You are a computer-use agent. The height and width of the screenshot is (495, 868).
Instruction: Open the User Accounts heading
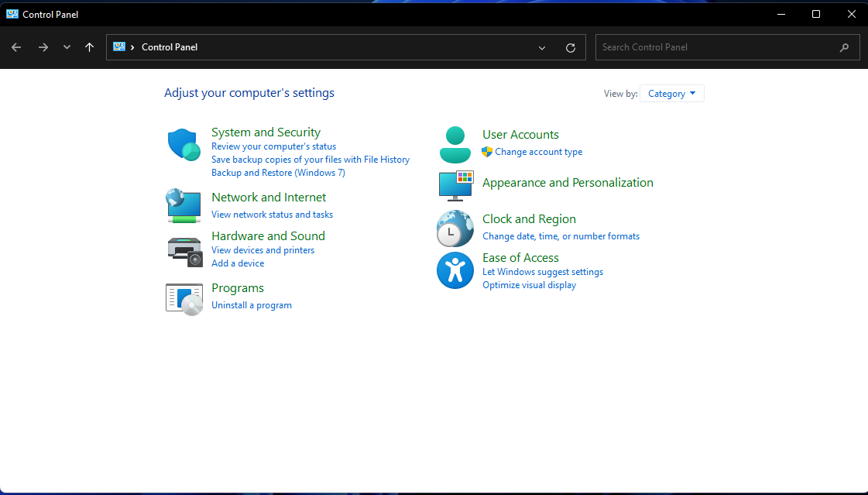(x=520, y=135)
